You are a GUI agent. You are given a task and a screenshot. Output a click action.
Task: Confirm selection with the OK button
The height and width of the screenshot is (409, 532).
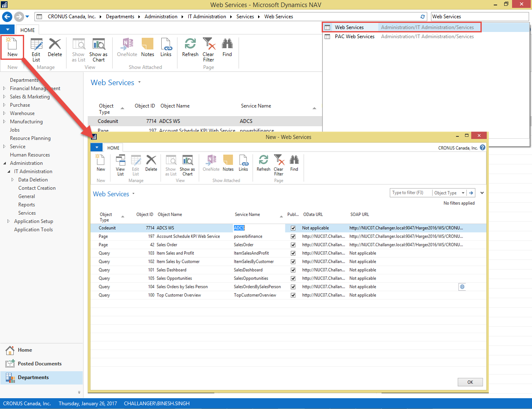pos(470,382)
